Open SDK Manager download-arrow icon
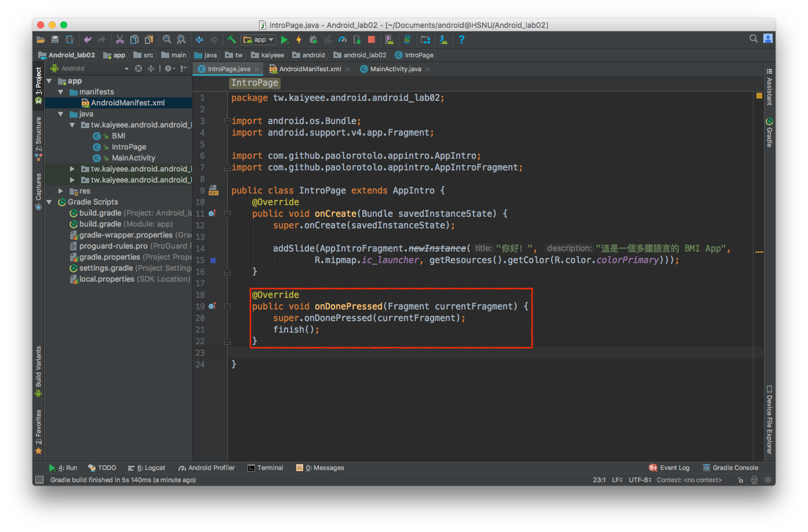 coord(443,39)
